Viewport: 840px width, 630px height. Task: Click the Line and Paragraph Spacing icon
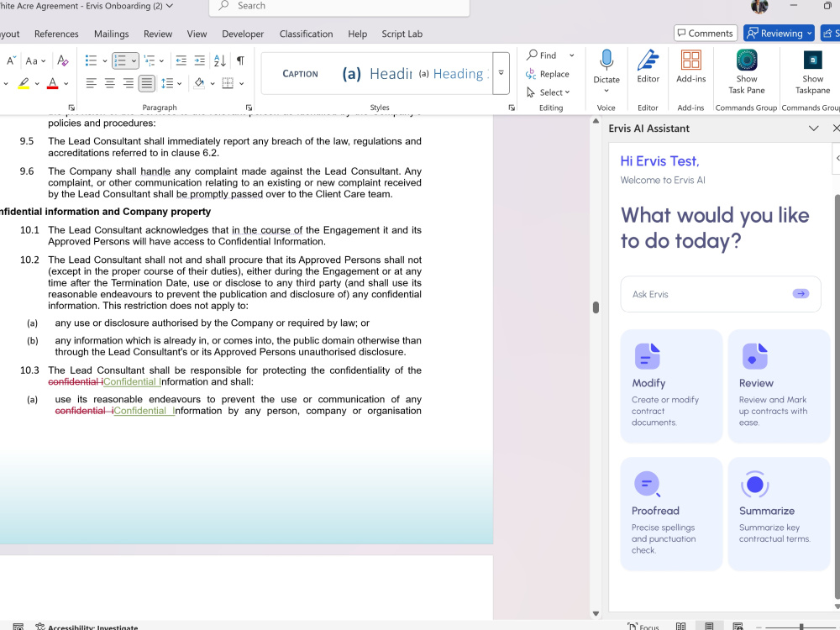point(168,83)
